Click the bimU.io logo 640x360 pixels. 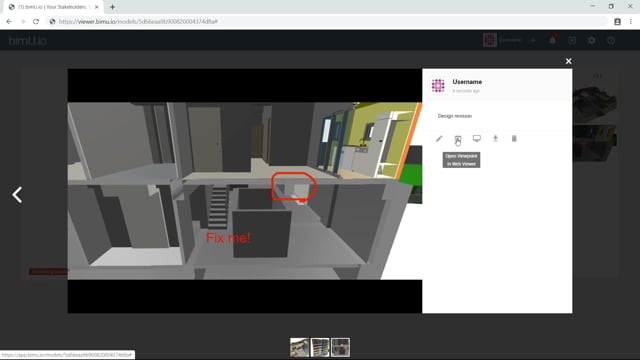click(x=27, y=41)
